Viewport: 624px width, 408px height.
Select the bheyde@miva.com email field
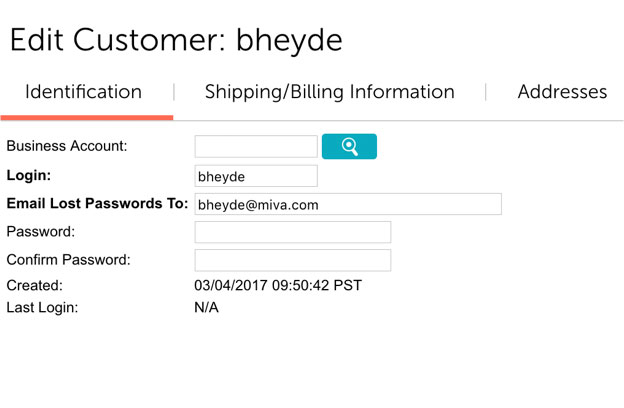(348, 204)
